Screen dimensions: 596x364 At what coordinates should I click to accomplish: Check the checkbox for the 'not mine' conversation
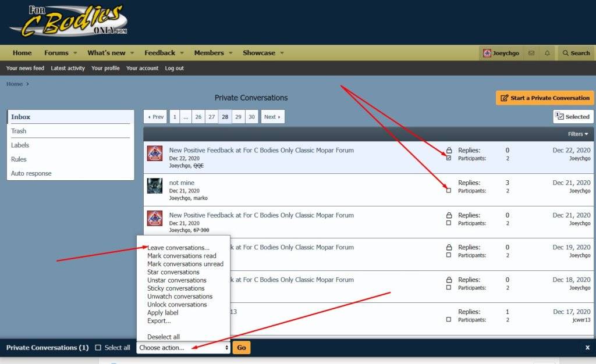point(450,190)
